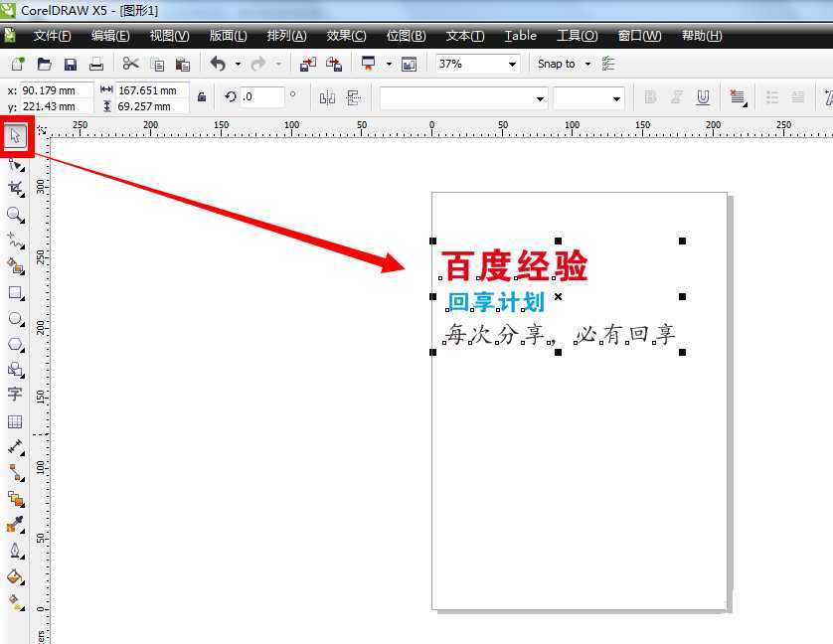Open the 文本 menu
This screenshot has height=644, width=833.
pos(462,36)
